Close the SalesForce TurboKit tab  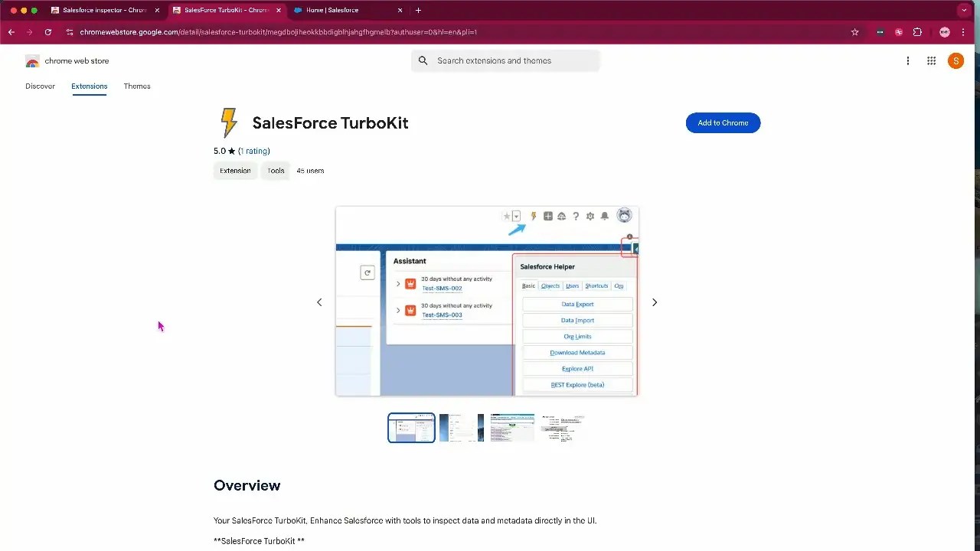[x=278, y=10]
